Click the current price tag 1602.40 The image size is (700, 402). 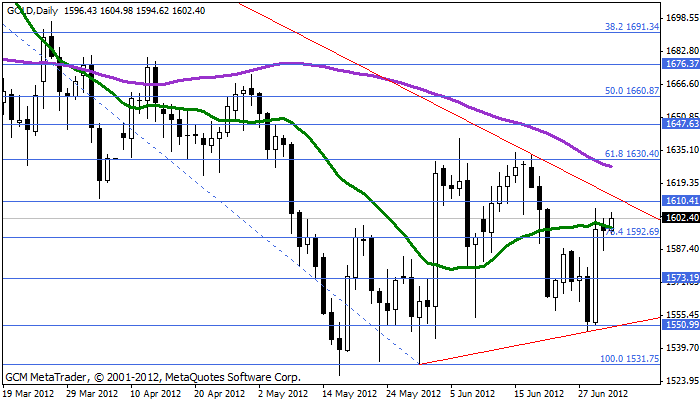(680, 217)
